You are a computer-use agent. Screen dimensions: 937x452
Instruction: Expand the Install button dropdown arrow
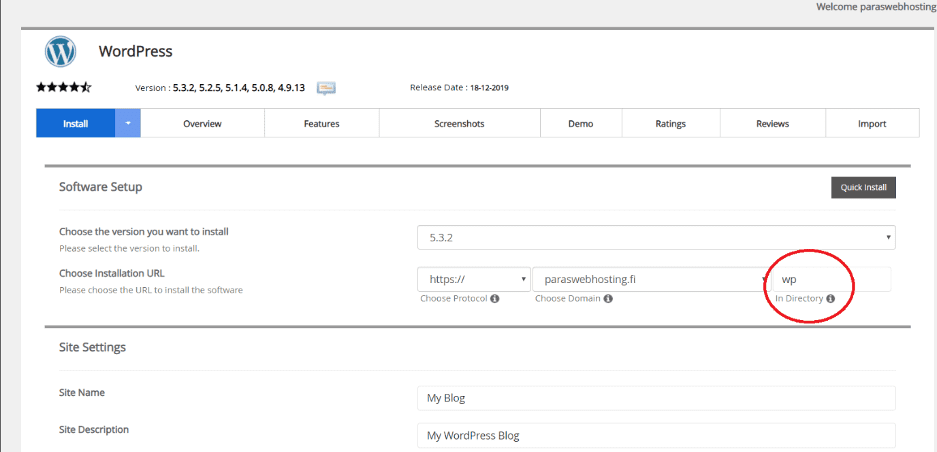[128, 123]
